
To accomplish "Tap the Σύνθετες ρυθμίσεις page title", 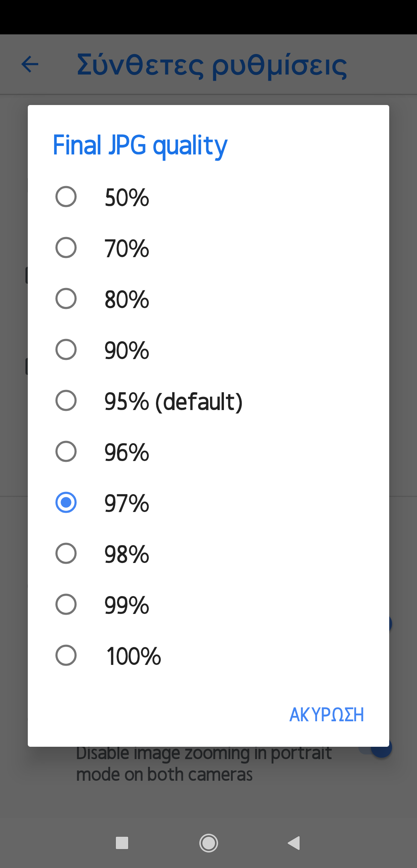I will coord(212,65).
